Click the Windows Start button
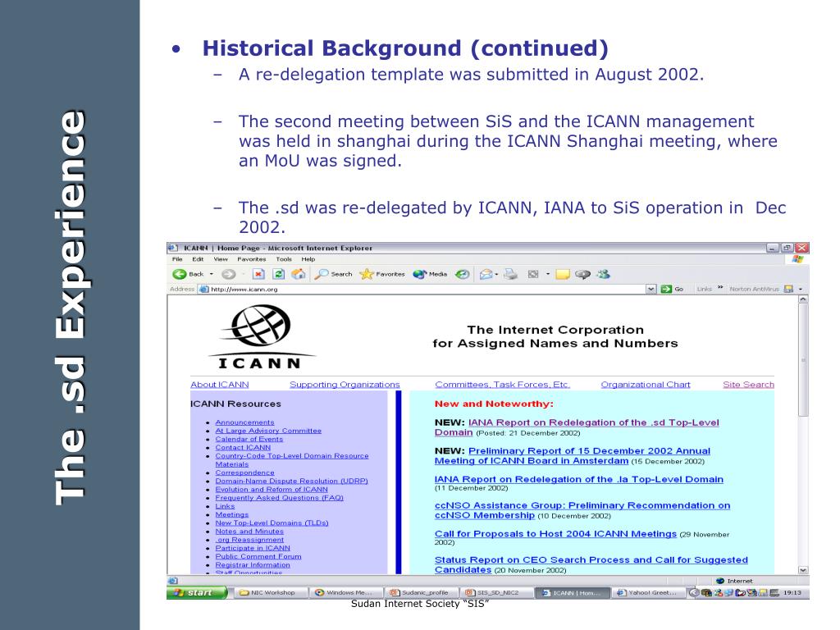The image size is (840, 630). click(197, 592)
